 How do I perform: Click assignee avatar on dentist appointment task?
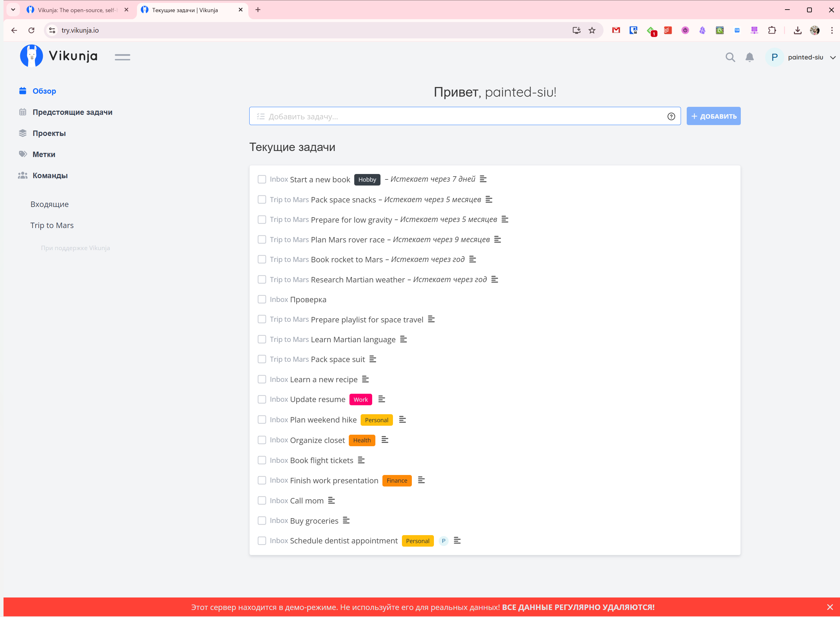click(x=443, y=541)
